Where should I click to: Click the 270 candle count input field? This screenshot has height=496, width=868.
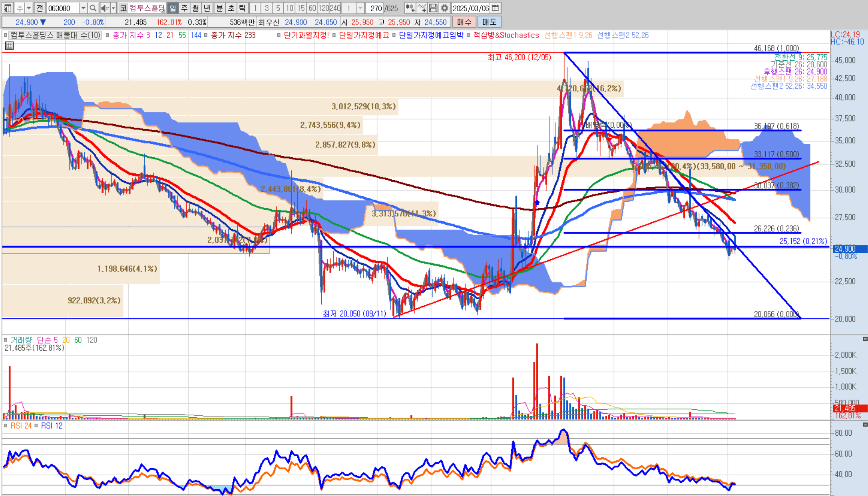375,8
